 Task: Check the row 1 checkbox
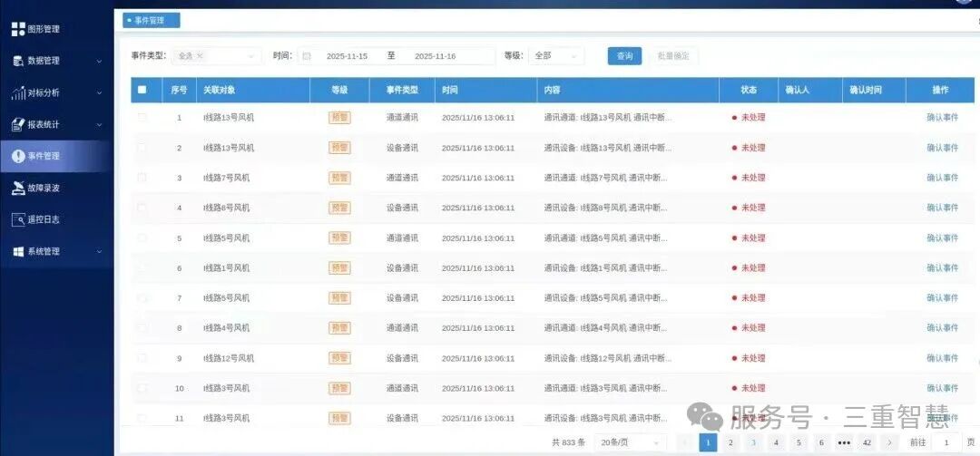(142, 117)
